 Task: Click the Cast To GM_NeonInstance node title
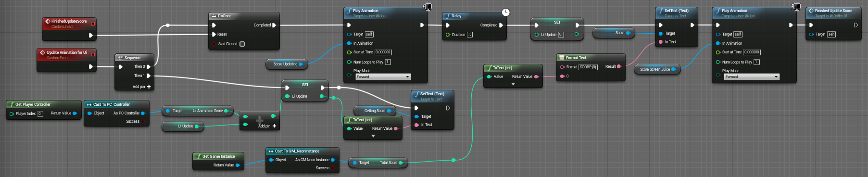297,151
